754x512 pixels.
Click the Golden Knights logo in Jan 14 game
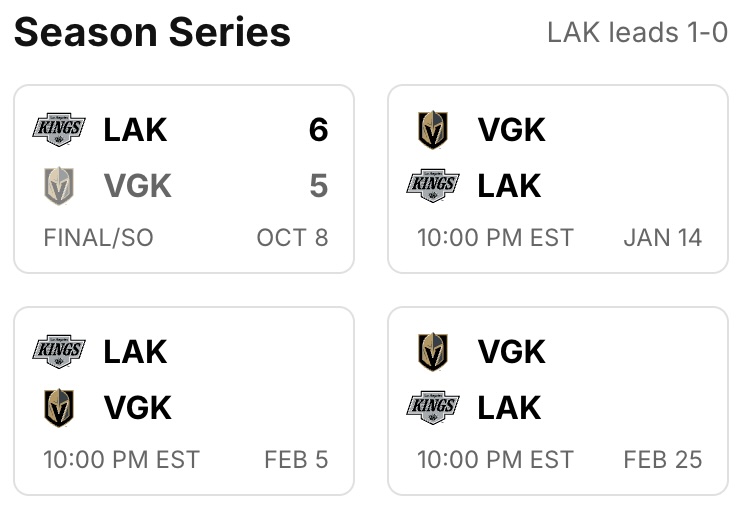point(433,130)
